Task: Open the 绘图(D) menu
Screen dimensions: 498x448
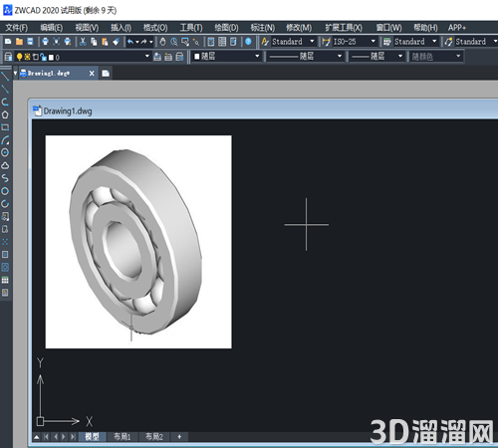Action: tap(226, 28)
